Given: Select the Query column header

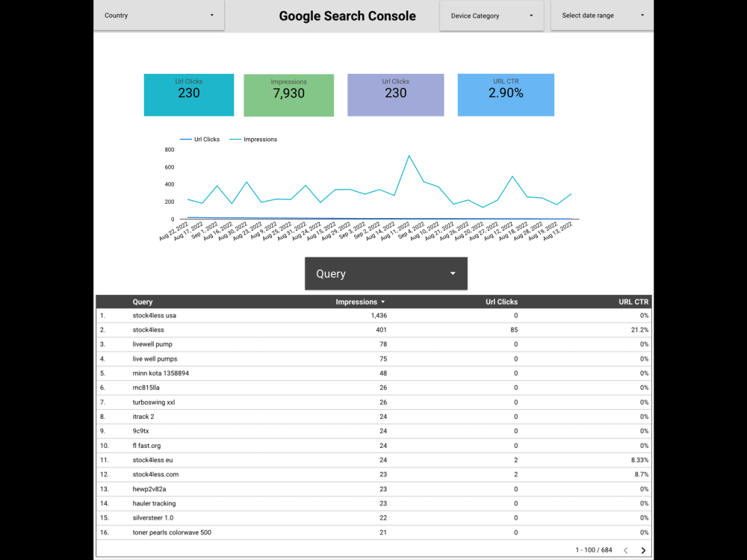Looking at the screenshot, I should [x=142, y=302].
